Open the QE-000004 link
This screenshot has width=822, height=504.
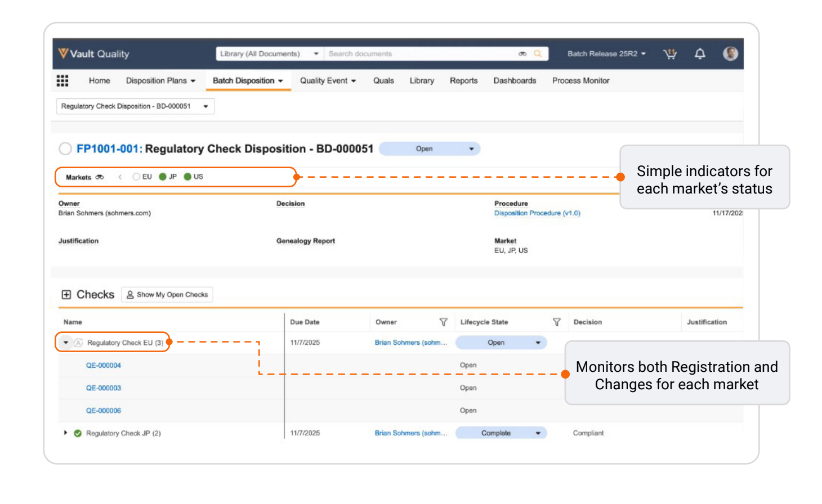104,366
